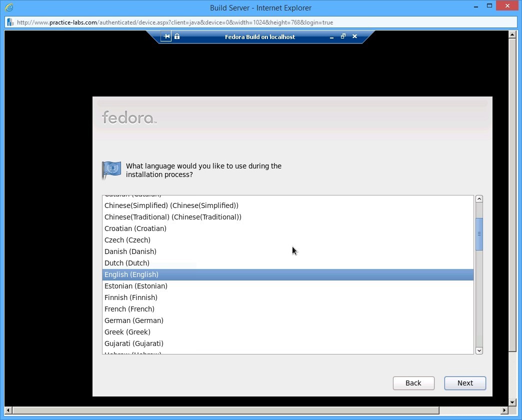
Task: Click the language flags icon beside the question
Action: [111, 169]
